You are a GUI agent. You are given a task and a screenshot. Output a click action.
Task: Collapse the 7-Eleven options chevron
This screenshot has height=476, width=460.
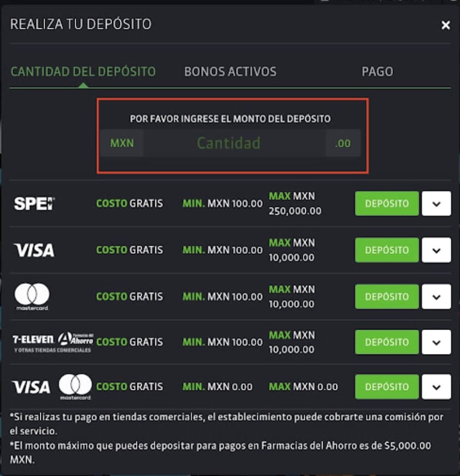pos(436,342)
